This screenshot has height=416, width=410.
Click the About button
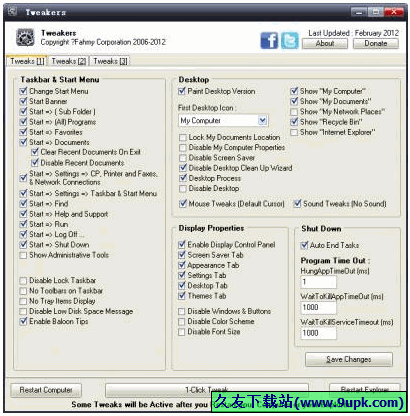[x=325, y=44]
